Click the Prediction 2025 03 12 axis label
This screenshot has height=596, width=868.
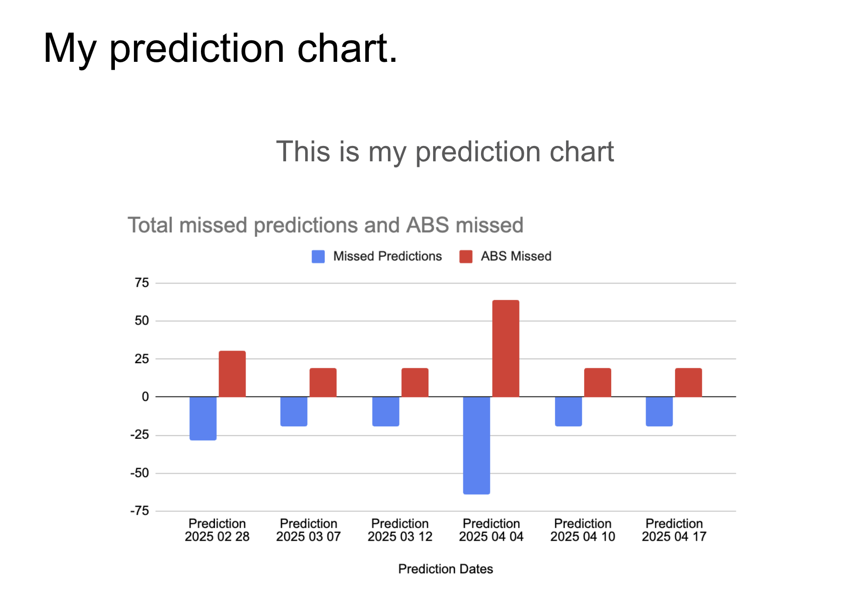point(400,530)
